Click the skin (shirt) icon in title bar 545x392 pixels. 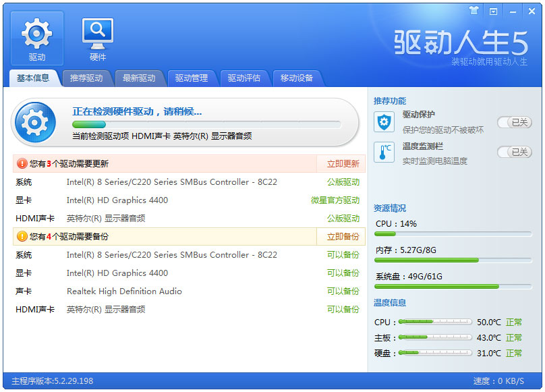coord(474,11)
